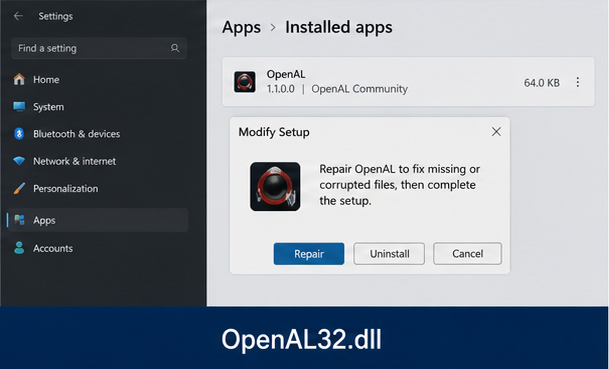Click the large OpenAL speaker icon in dialog
The image size is (609, 369).
point(275,186)
